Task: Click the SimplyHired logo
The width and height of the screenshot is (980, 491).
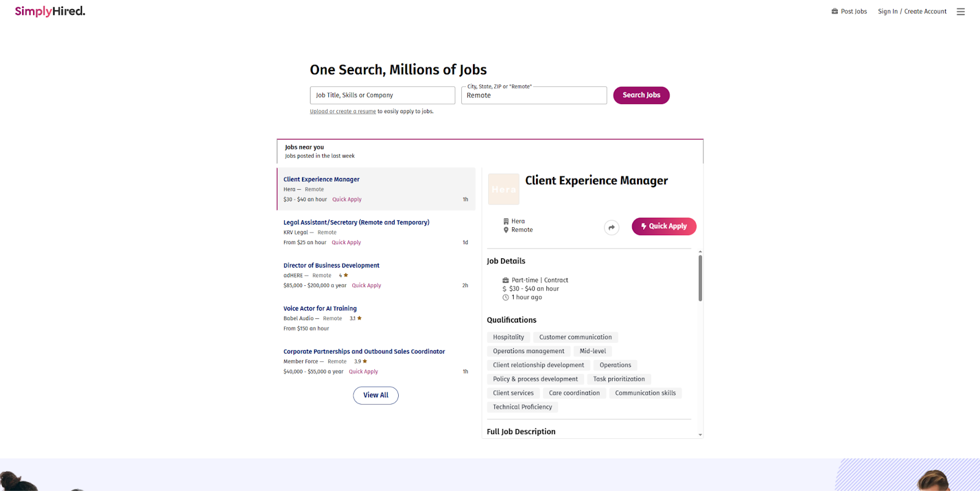Action: (50, 11)
